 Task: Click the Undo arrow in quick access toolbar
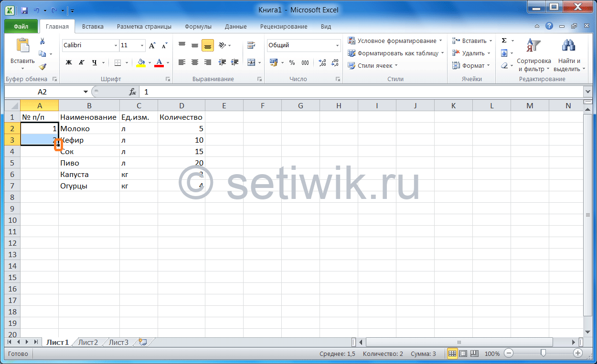[x=36, y=10]
